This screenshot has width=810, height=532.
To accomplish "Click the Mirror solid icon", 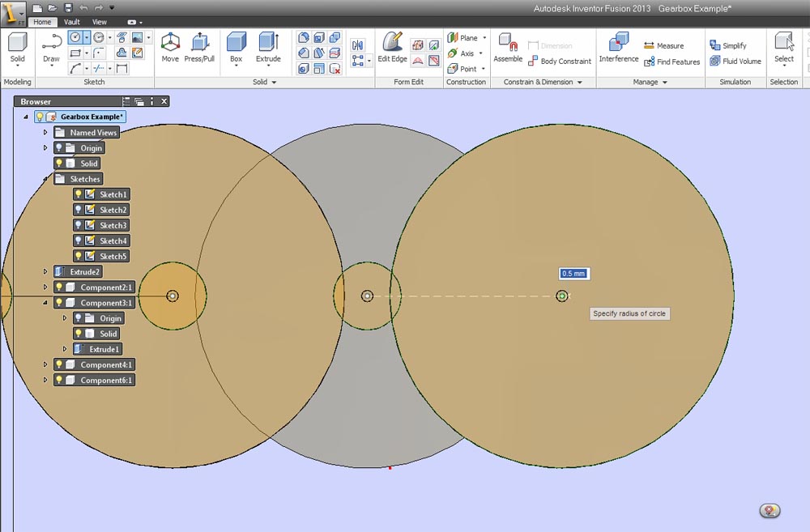I will tap(357, 45).
